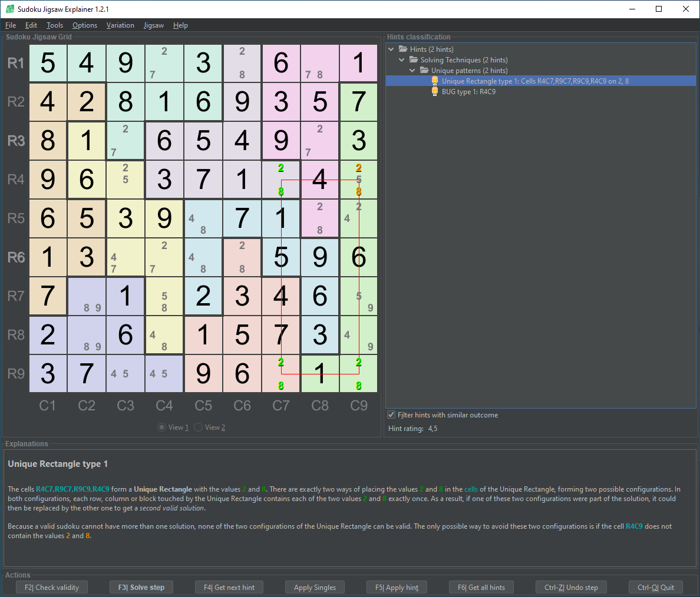The width and height of the screenshot is (700, 597).
Task: Select the View 1 radio button
Action: [x=162, y=427]
